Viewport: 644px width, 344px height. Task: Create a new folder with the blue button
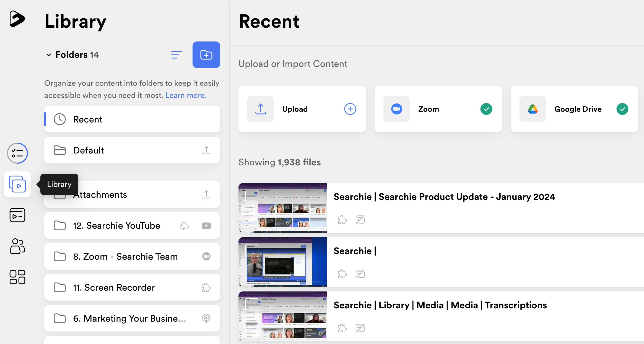(206, 55)
